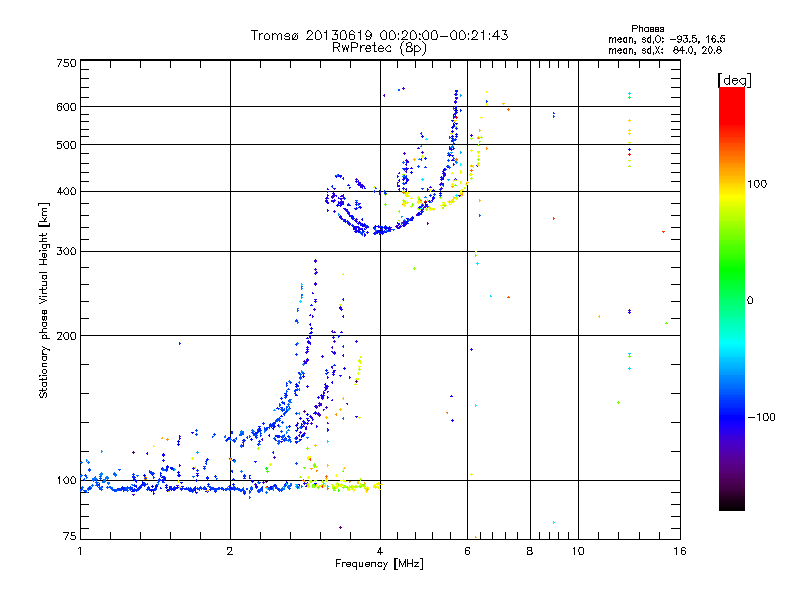800x600 pixels.
Task: Click the x-axis tick label '4'
Action: [x=380, y=551]
